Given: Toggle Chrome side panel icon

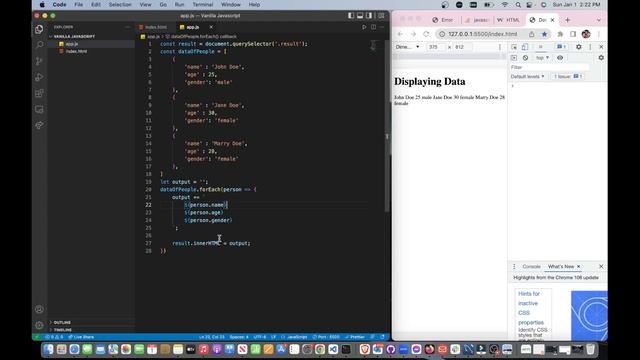Looking at the screenshot, I should pos(573,34).
